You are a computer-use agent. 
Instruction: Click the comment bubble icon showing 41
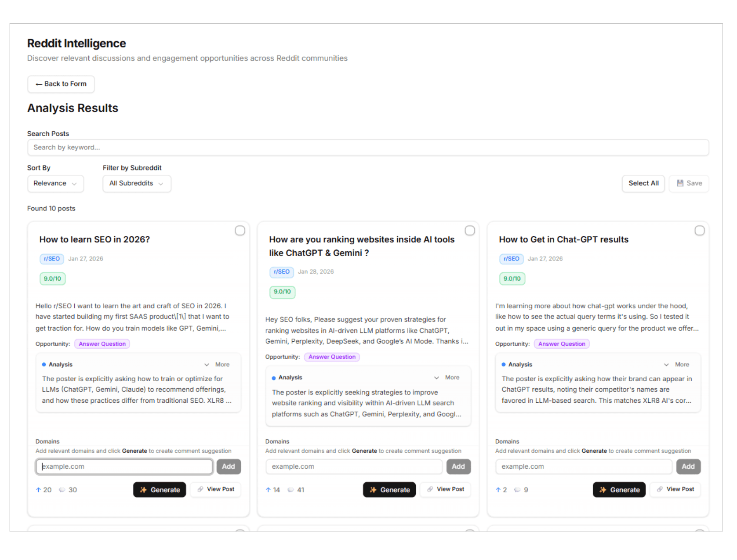pos(291,490)
